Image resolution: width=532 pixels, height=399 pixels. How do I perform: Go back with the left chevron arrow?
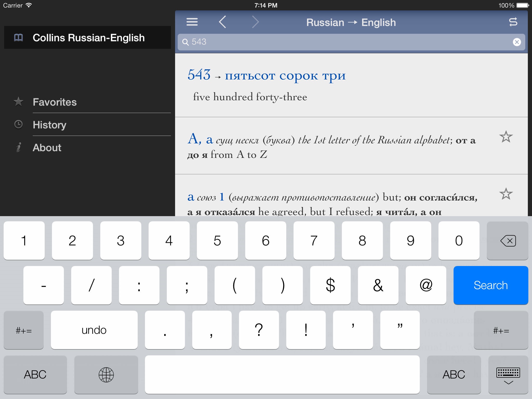tap(223, 22)
